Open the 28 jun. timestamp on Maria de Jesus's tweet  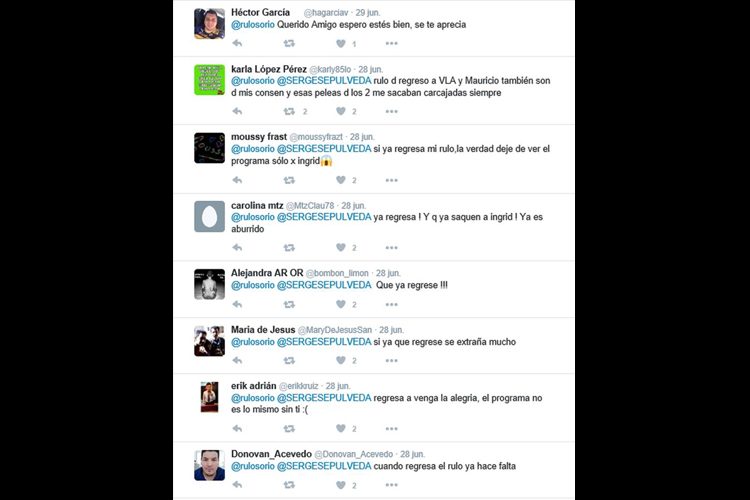tap(391, 330)
